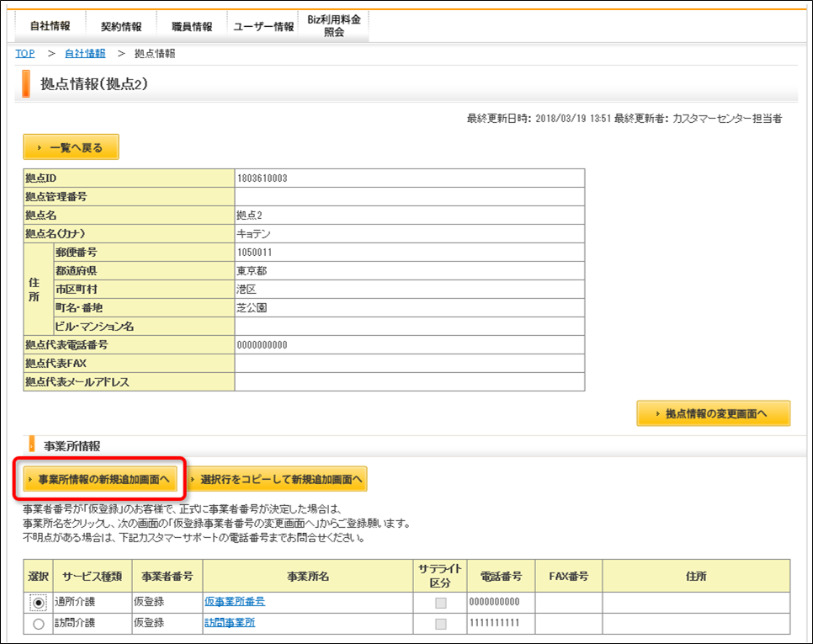
Task: Toggle サテライト区分 checkbox for 通所介護 row
Action: pos(441,603)
